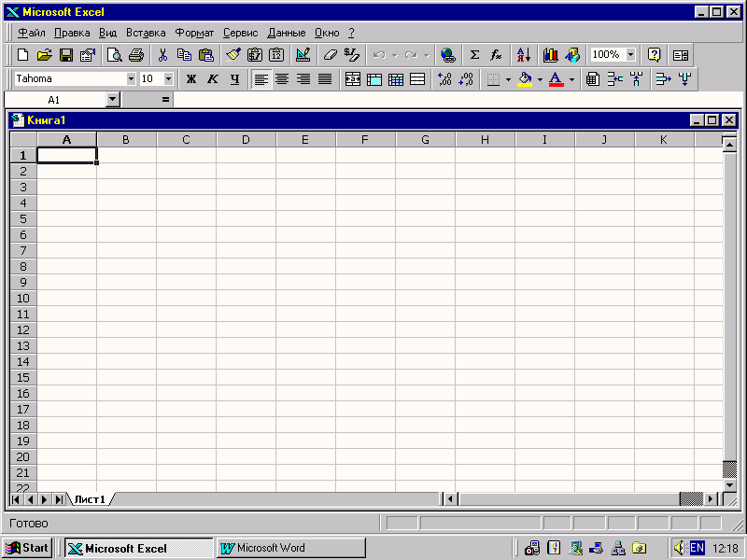Switch to Microsoft Word on taskbar
747x560 pixels.
291,548
